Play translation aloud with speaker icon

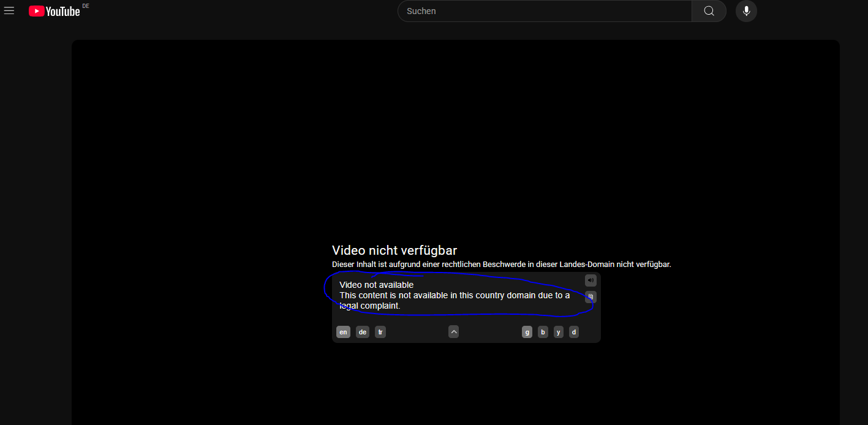591,280
